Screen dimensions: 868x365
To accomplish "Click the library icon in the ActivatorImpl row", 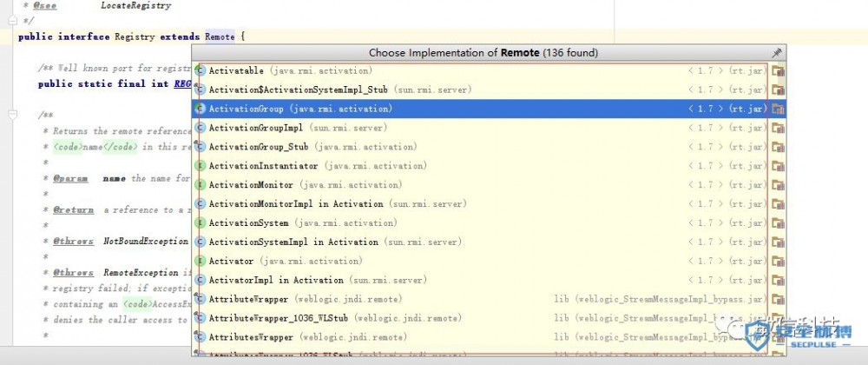I will [x=779, y=280].
